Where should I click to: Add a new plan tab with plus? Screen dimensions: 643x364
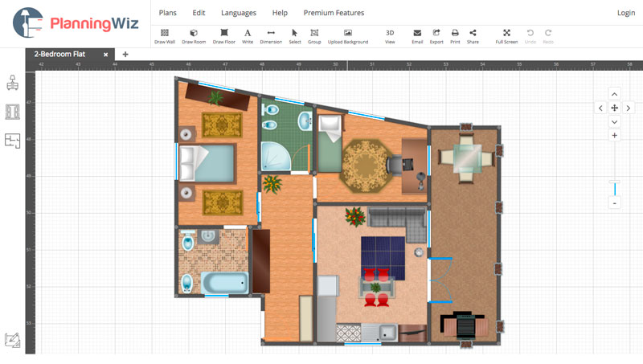coord(125,54)
